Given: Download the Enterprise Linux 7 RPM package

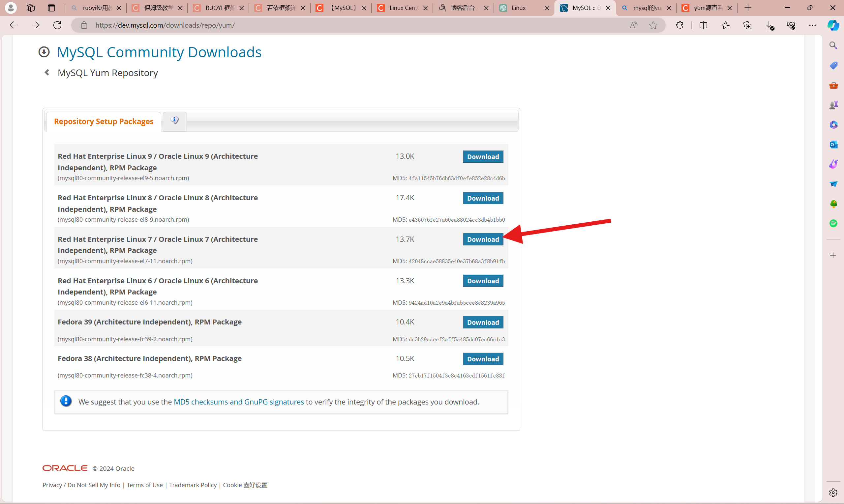Looking at the screenshot, I should point(483,239).
